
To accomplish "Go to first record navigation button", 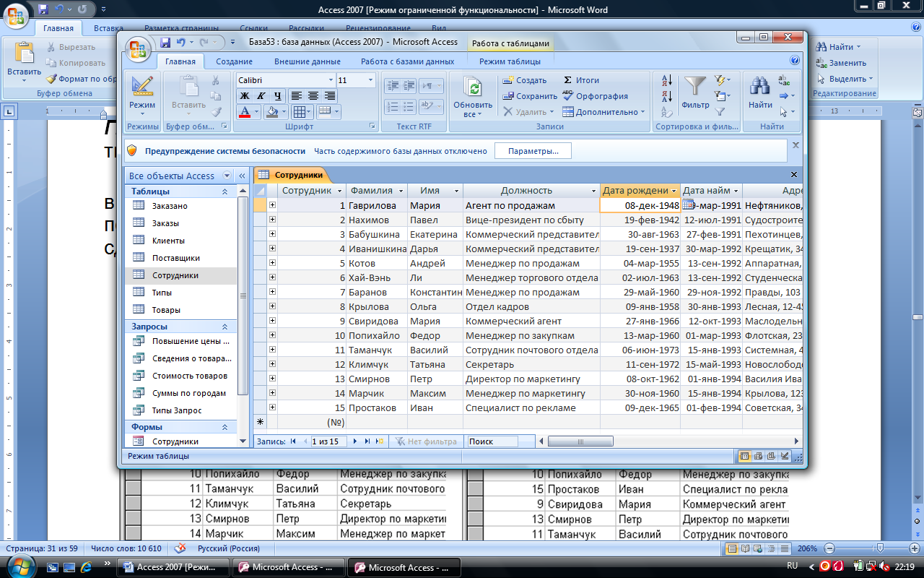I will [x=293, y=441].
